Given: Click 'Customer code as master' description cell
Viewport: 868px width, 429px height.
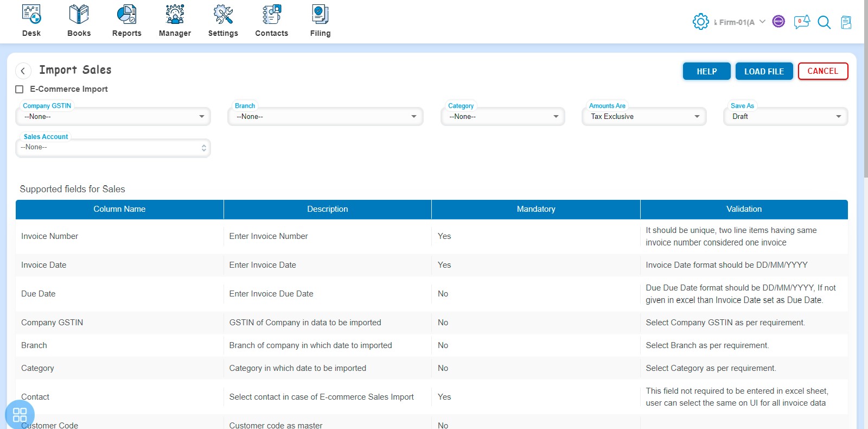Looking at the screenshot, I should [276, 425].
